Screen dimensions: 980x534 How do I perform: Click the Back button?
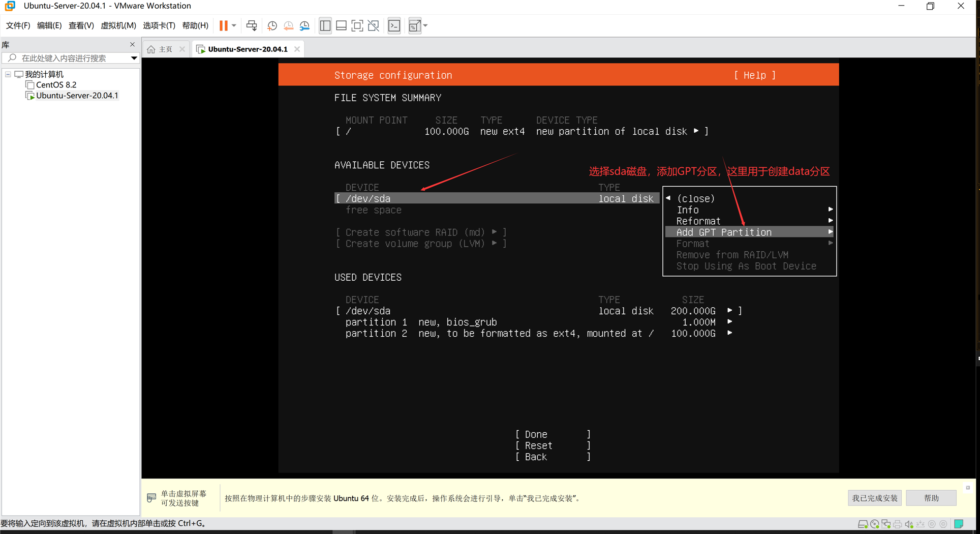click(x=553, y=457)
